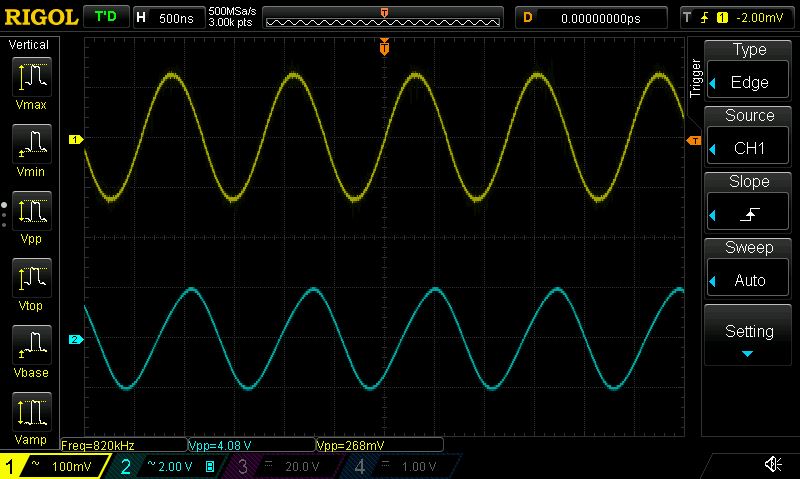The height and width of the screenshot is (479, 800).
Task: Toggle channel 1 100mV tab
Action: pyautogui.click(x=55, y=466)
